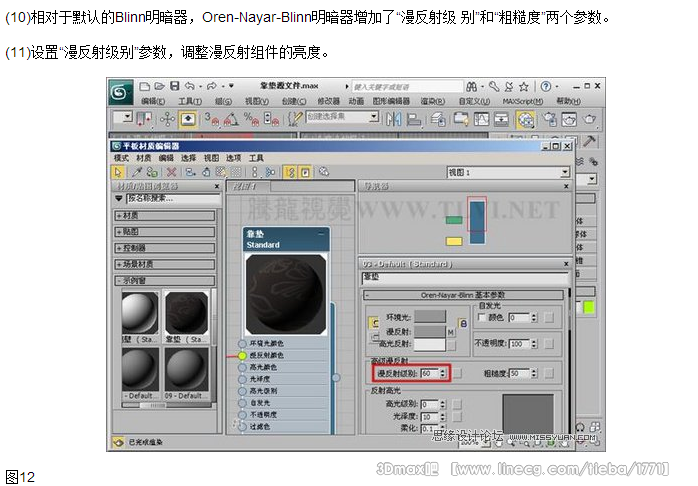Click the 3ds Max application logo button

point(121,93)
